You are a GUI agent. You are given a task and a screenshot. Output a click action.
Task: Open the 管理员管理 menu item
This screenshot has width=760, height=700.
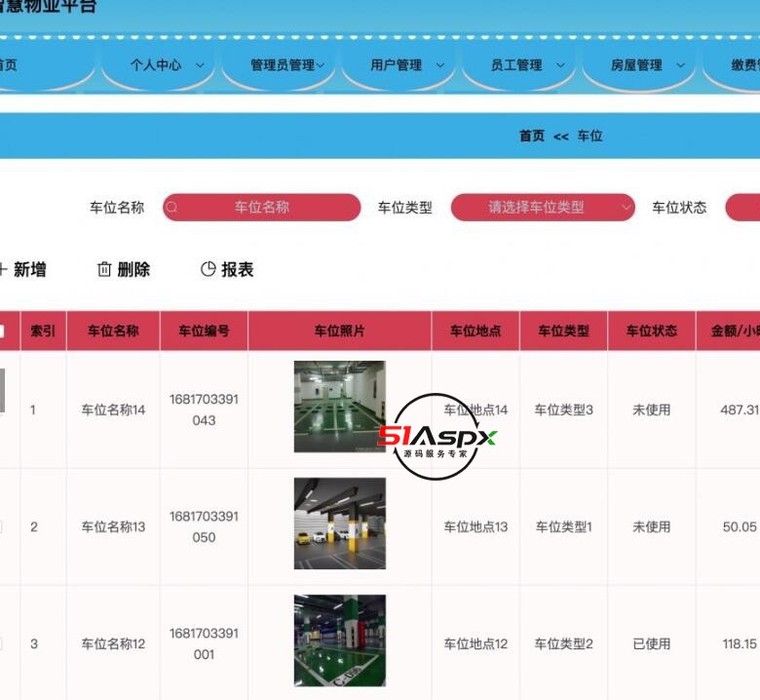[283, 65]
